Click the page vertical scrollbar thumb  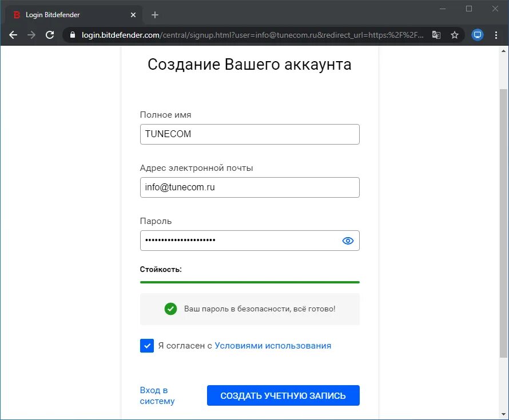(x=503, y=223)
